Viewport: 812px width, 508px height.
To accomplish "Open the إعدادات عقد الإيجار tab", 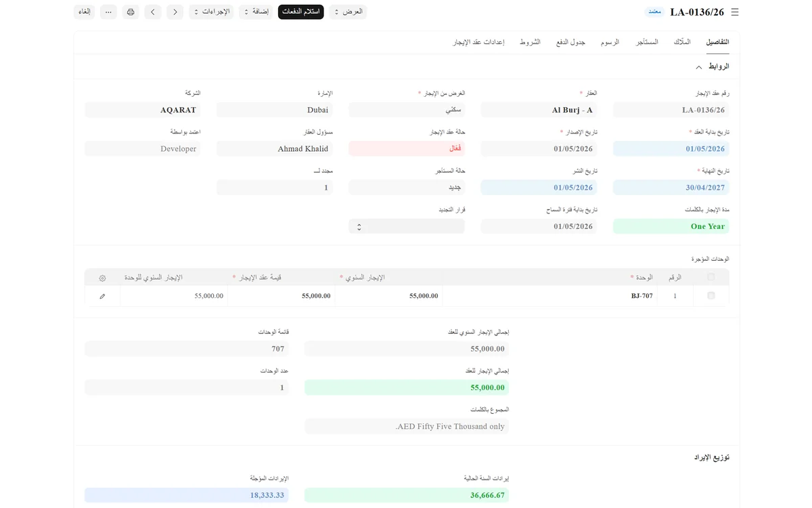I will 478,42.
